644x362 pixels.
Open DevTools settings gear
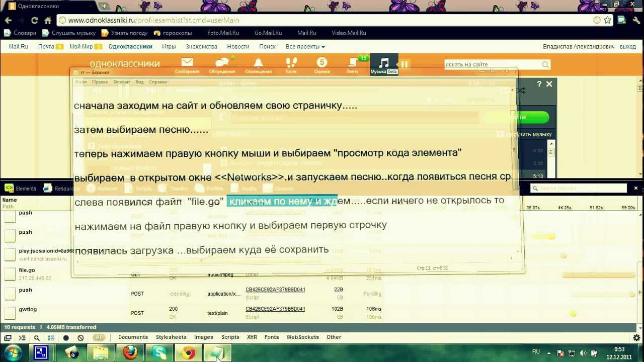click(x=636, y=338)
